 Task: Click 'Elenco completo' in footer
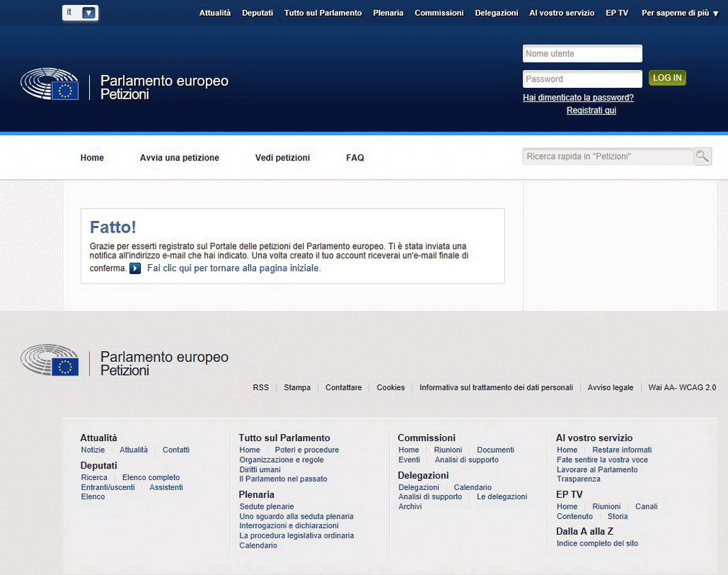[x=151, y=477]
